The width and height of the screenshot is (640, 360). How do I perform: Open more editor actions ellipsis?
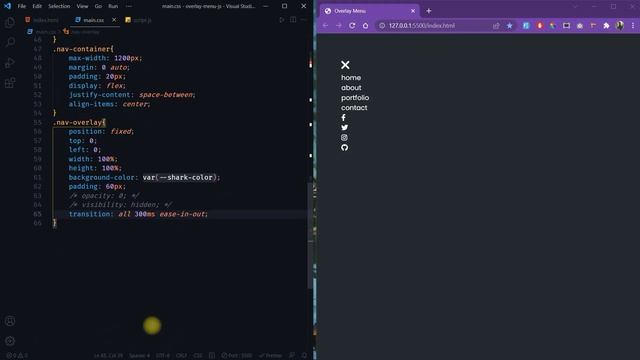(x=304, y=20)
